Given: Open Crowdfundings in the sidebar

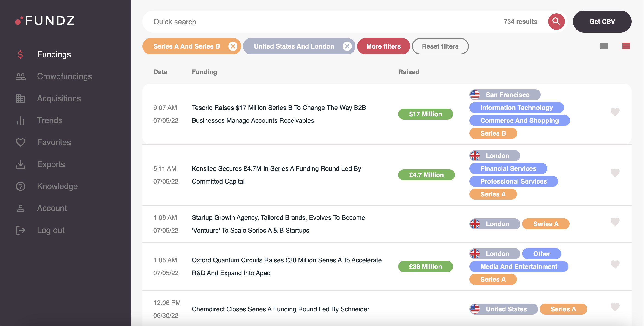Looking at the screenshot, I should click(x=64, y=76).
